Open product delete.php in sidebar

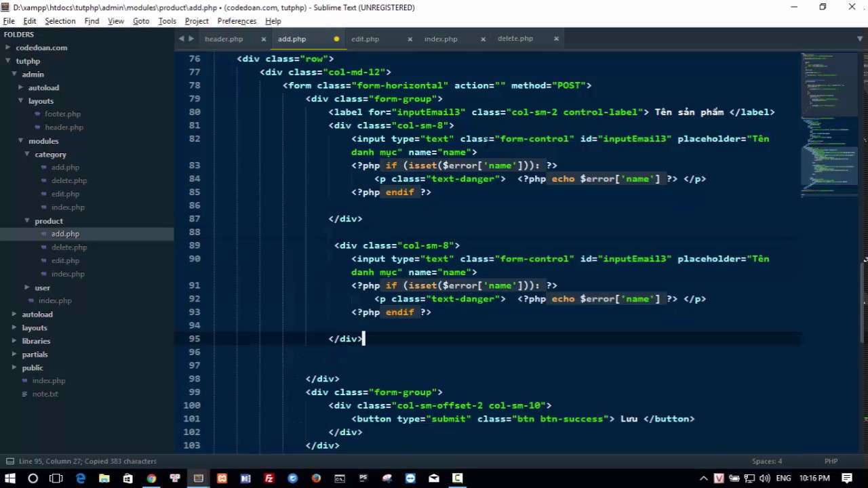pyautogui.click(x=68, y=247)
